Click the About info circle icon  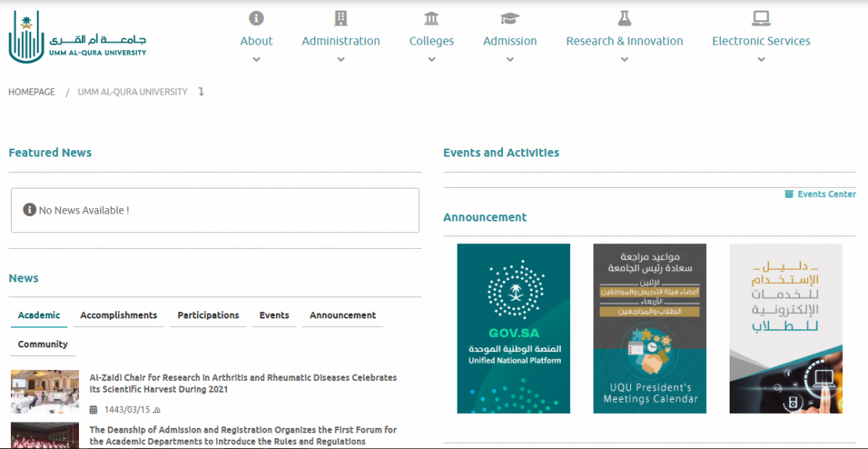click(x=256, y=18)
